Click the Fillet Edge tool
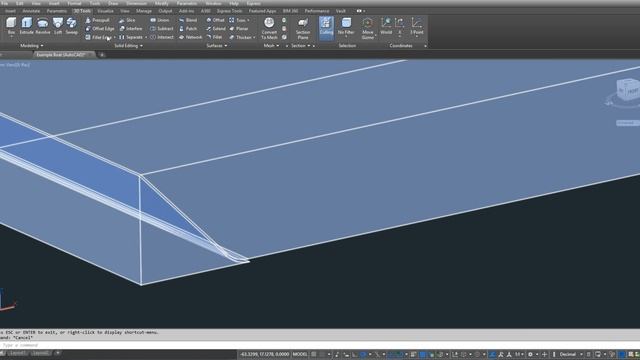 [x=98, y=37]
